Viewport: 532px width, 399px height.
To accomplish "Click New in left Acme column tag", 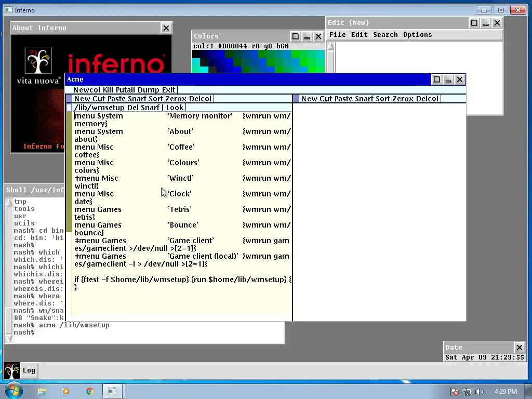I will [83, 99].
